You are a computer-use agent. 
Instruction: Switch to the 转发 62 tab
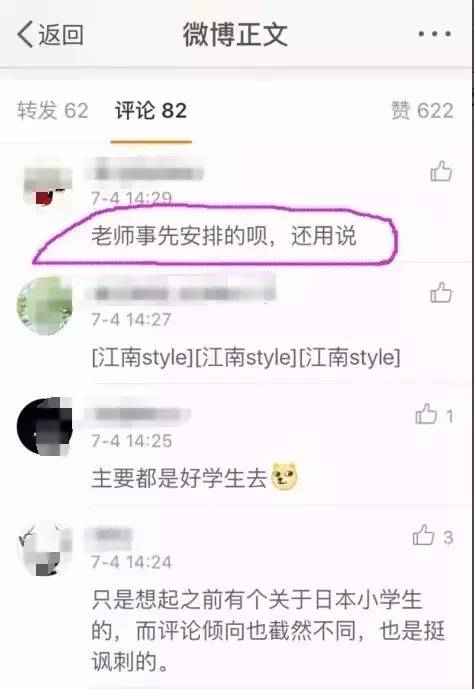53,110
